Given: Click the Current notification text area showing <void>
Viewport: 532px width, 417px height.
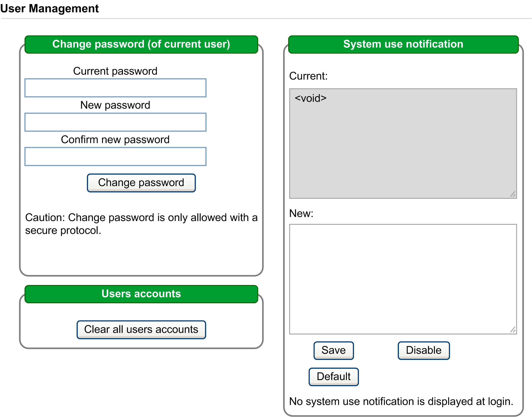Looking at the screenshot, I should (403, 143).
